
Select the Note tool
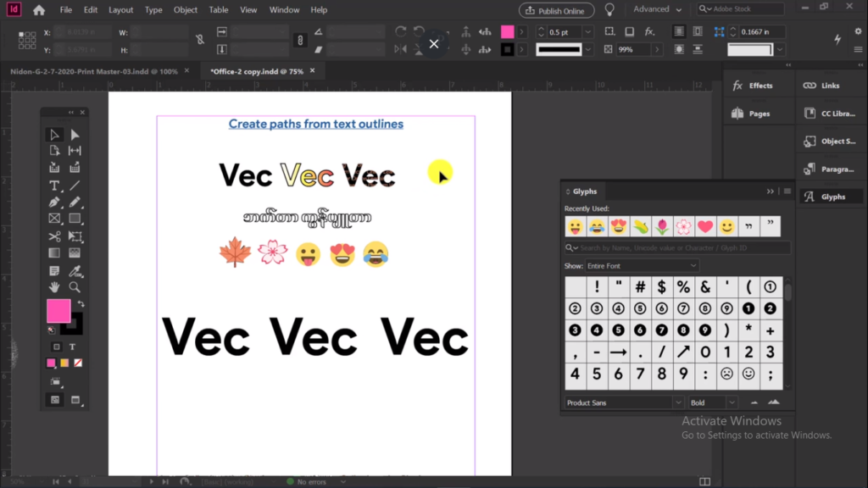pos(54,271)
